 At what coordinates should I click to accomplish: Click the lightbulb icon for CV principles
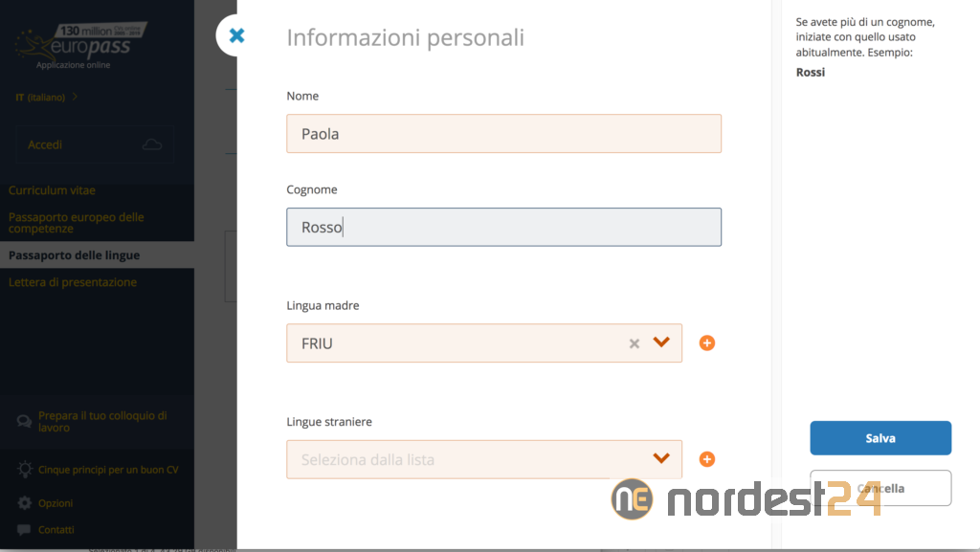coord(24,470)
